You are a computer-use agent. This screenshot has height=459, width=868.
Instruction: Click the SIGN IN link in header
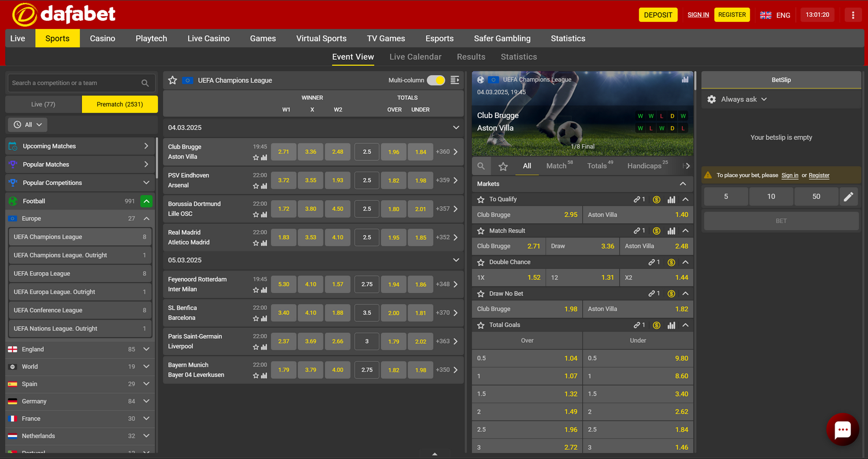[x=698, y=15]
